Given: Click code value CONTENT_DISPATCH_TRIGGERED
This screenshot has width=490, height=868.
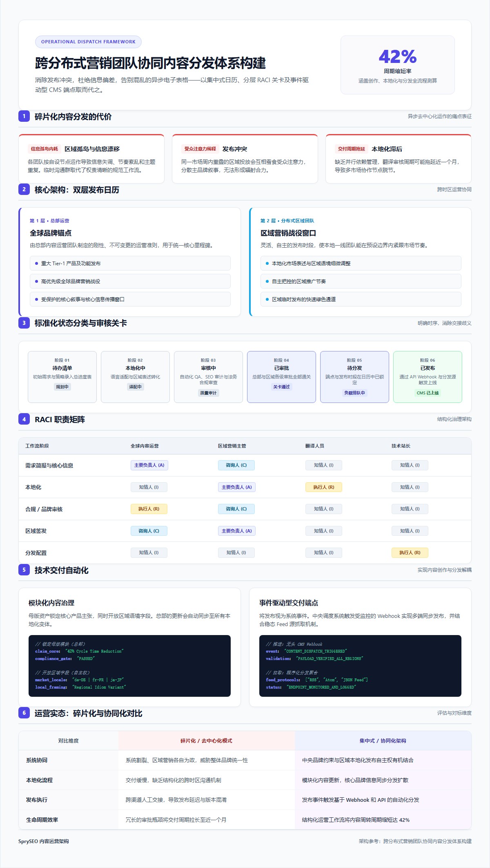Looking at the screenshot, I should (x=316, y=651).
